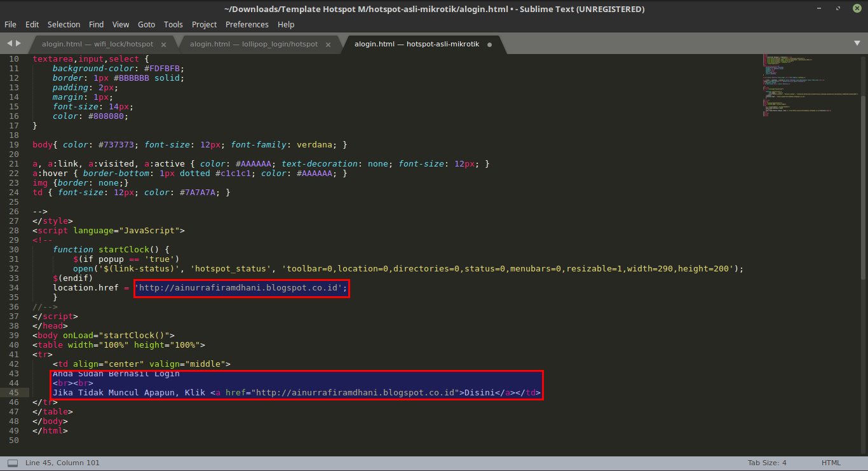This screenshot has width=868, height=471.
Task: Click the '$(endif)' text on line 33
Action: coord(73,278)
